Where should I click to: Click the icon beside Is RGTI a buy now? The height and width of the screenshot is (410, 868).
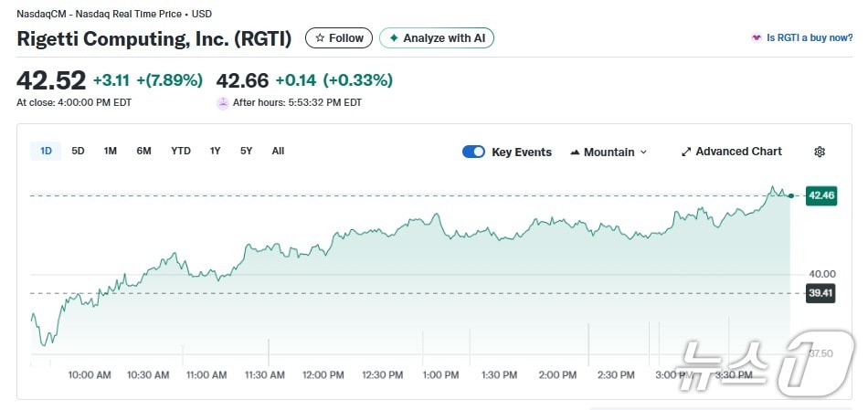757,38
